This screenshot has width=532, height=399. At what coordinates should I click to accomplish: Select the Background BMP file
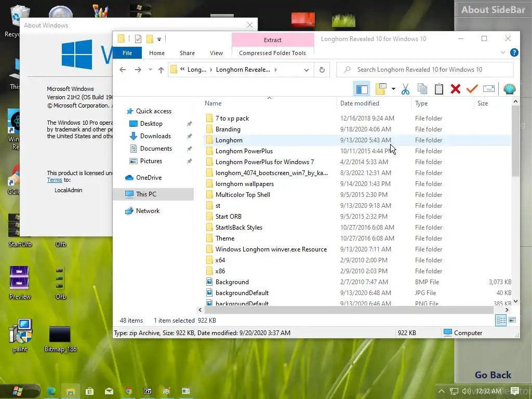[232, 282]
